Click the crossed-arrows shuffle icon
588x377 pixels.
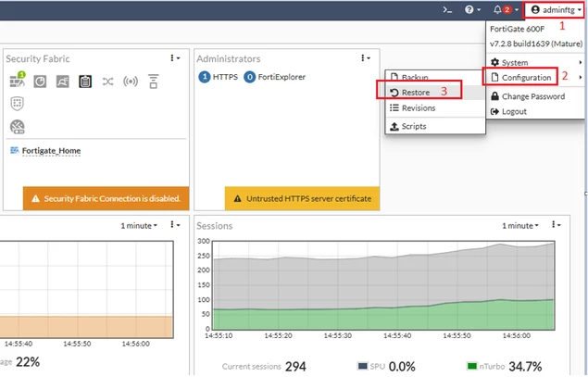pyautogui.click(x=108, y=82)
